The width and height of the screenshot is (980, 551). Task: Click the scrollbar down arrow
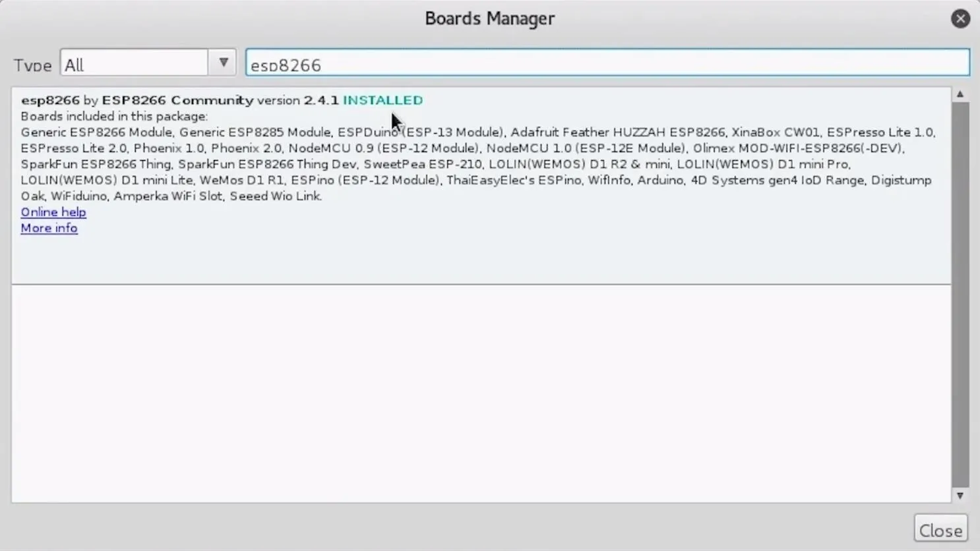[960, 496]
